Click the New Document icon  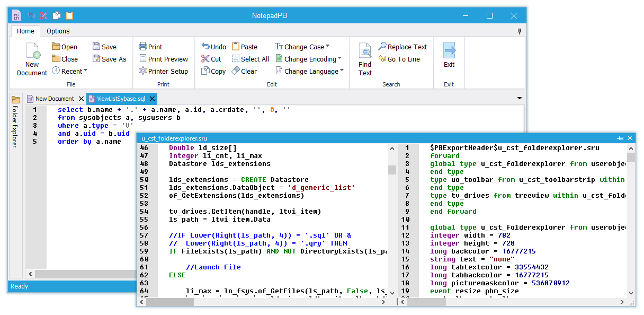pyautogui.click(x=32, y=51)
